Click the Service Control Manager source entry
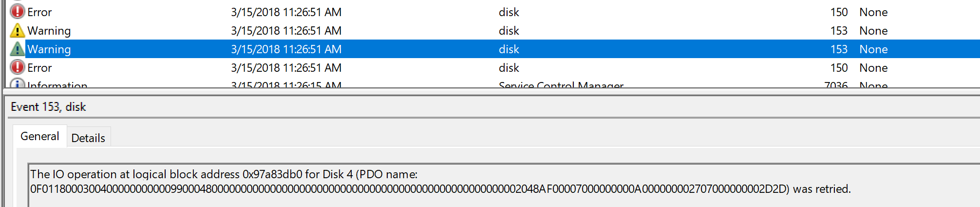980x207 pixels. pyautogui.click(x=561, y=85)
